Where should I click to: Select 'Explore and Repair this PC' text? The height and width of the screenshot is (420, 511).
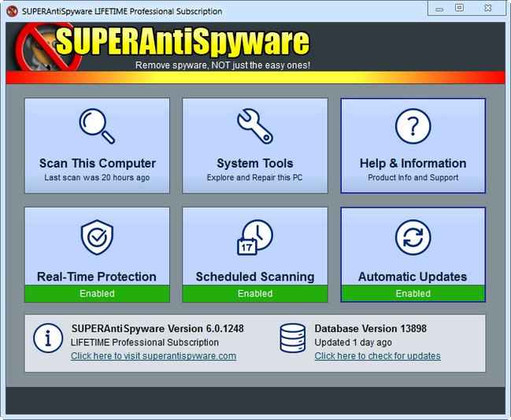[254, 178]
